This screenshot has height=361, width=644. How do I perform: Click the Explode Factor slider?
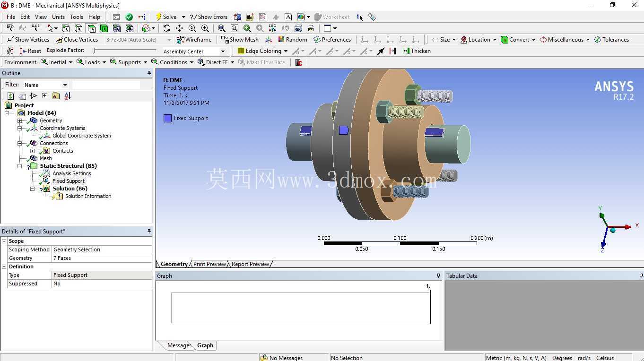[125, 51]
